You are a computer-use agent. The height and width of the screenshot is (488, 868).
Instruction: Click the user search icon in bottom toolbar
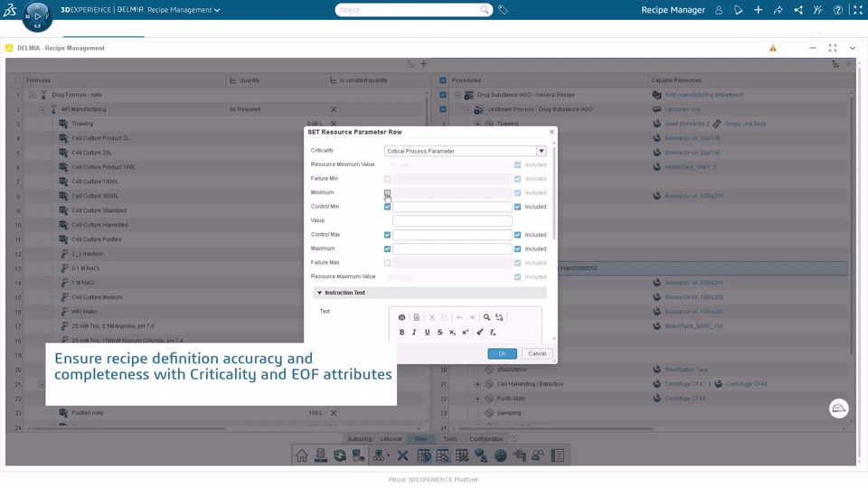[538, 455]
